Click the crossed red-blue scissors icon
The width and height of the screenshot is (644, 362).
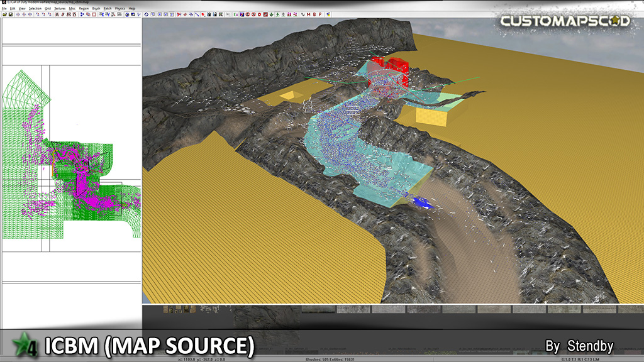tap(179, 14)
